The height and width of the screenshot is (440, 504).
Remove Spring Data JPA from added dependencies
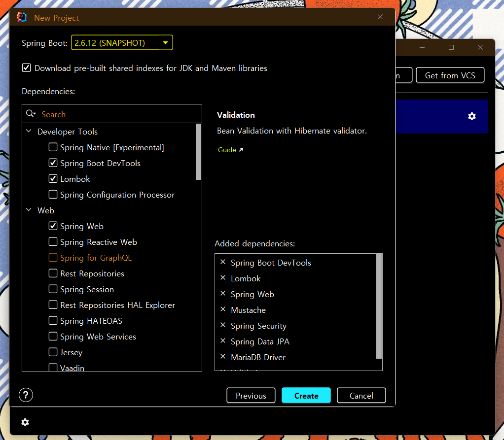point(223,341)
